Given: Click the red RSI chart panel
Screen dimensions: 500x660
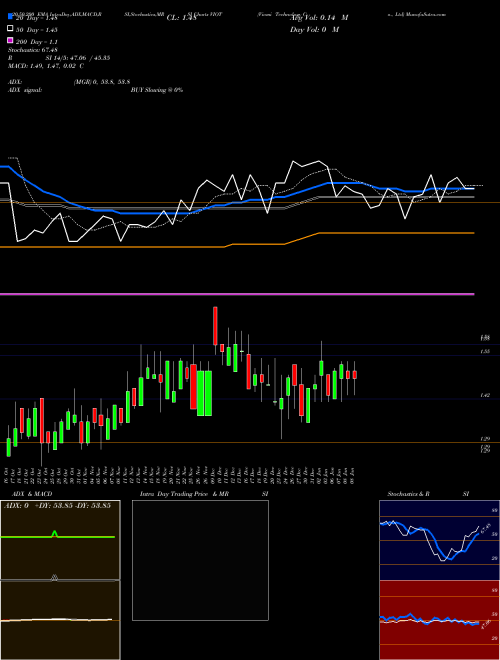Looking at the screenshot, I should tap(439, 620).
